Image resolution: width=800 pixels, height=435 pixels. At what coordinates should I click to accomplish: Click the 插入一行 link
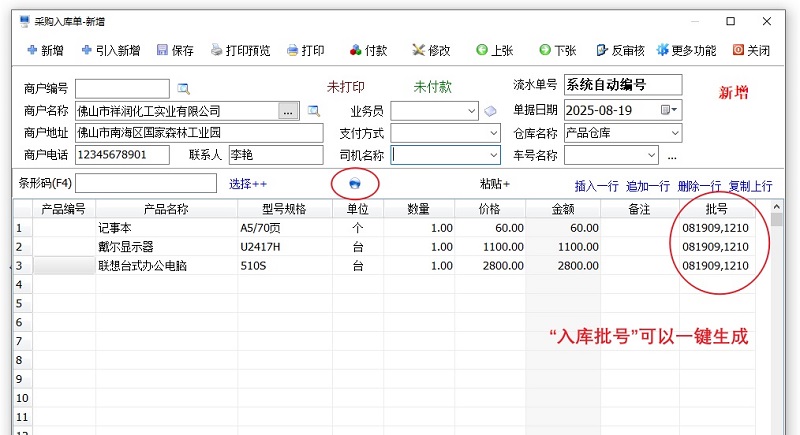pyautogui.click(x=597, y=186)
